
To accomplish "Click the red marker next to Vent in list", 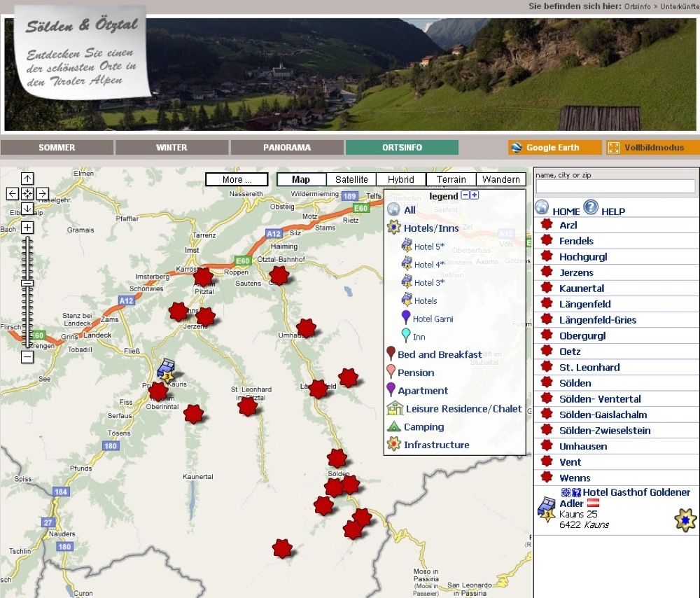I will (547, 461).
